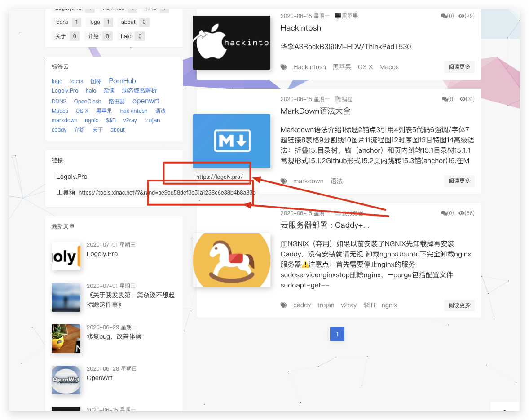Click caddy in the tag cloud
The width and height of the screenshot is (529, 420).
coord(59,129)
